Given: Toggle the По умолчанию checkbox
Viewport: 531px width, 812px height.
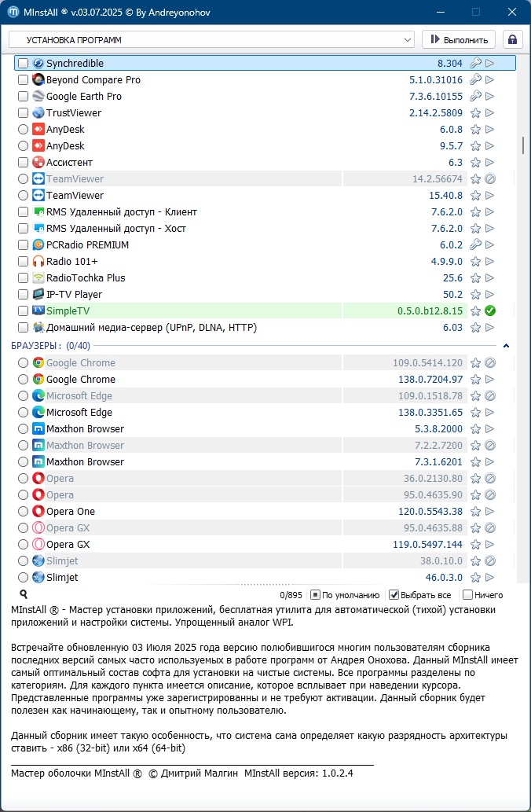Looking at the screenshot, I should [315, 595].
